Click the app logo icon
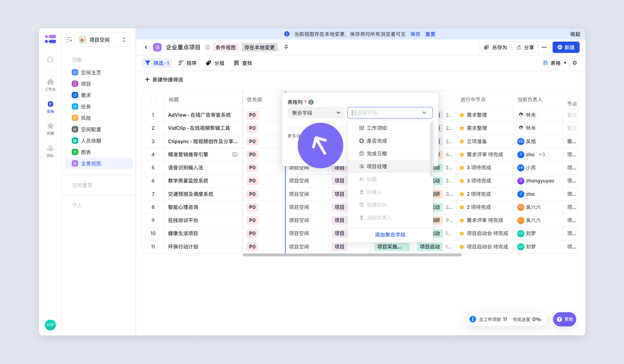Viewport: 624px width, 364px height. [50, 39]
